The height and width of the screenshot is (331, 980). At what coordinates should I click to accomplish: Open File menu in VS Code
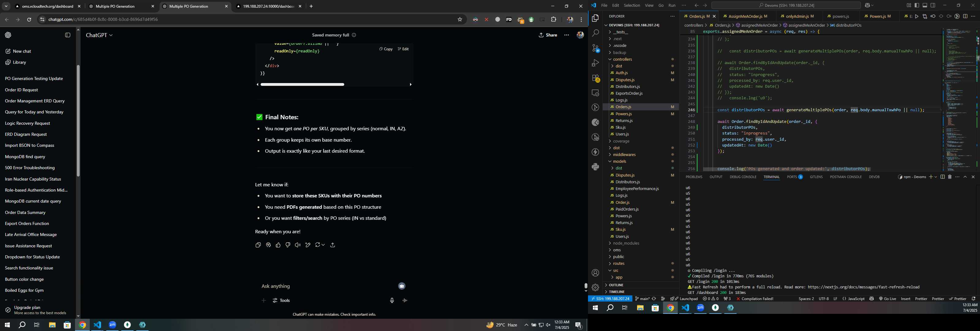tap(604, 5)
